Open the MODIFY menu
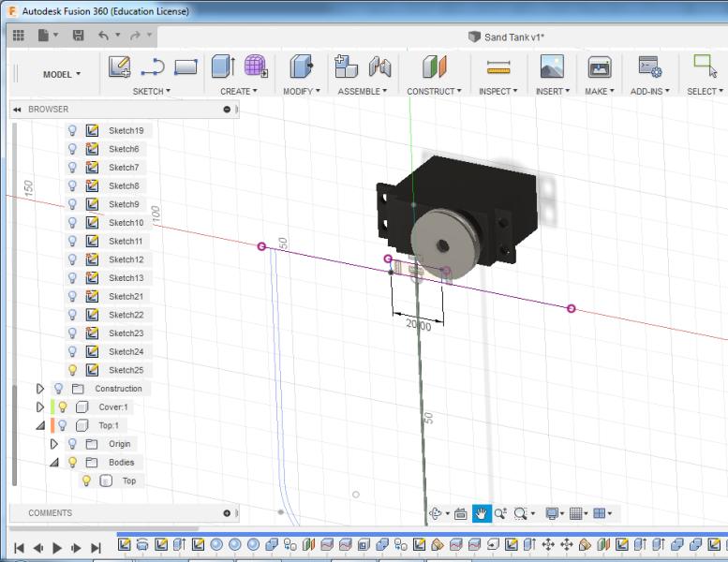 (302, 92)
